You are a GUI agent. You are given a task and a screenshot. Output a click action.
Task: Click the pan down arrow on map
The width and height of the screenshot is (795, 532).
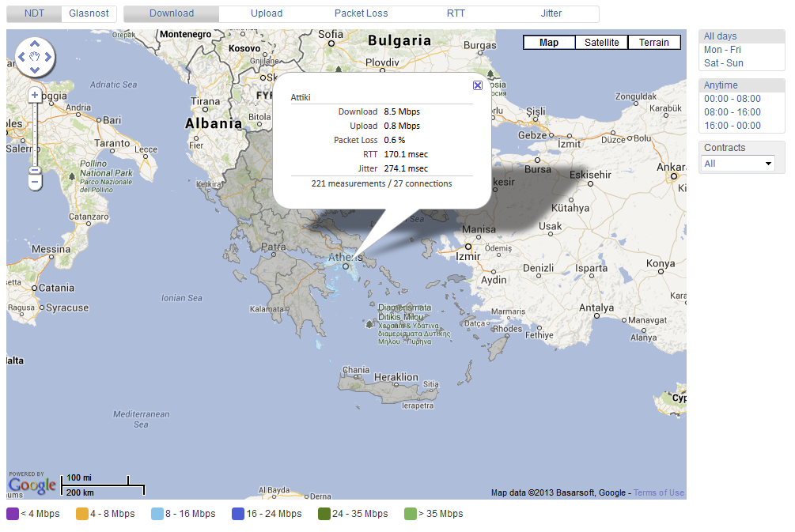(35, 70)
